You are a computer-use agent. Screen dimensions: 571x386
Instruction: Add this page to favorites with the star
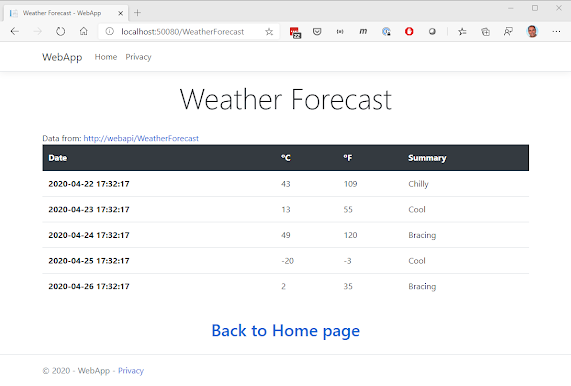click(269, 32)
